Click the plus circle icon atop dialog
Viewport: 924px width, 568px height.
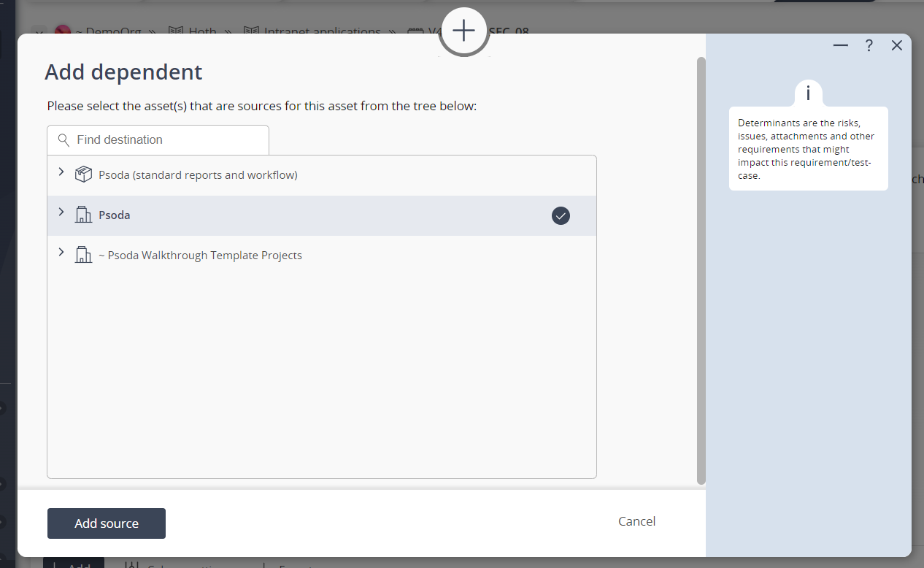463,31
